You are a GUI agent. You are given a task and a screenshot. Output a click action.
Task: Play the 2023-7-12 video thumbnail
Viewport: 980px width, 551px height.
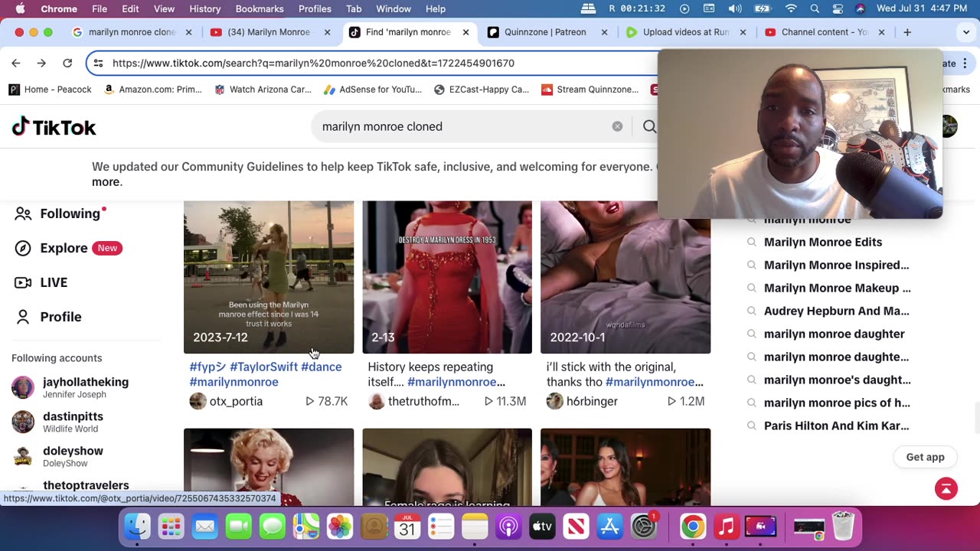(x=269, y=276)
